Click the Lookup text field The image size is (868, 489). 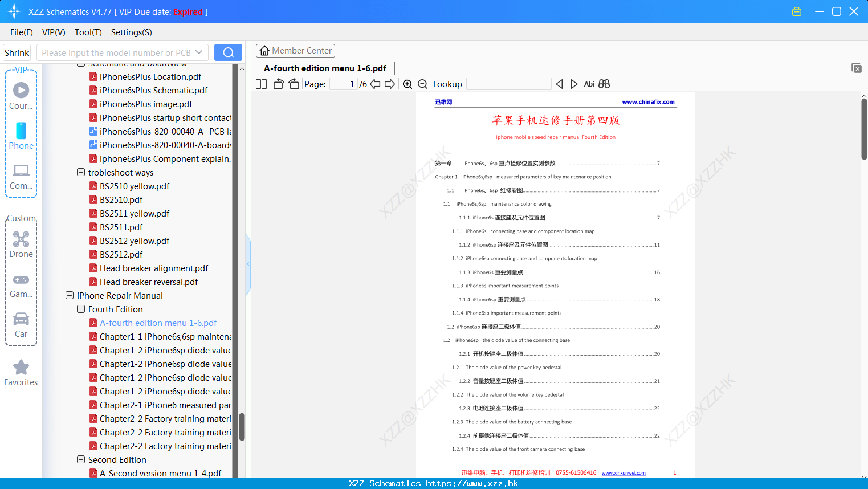coord(508,84)
